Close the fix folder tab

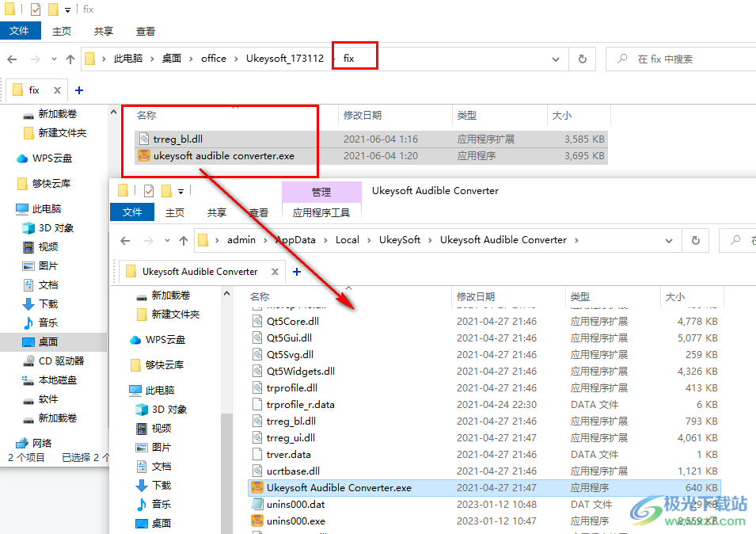click(57, 90)
